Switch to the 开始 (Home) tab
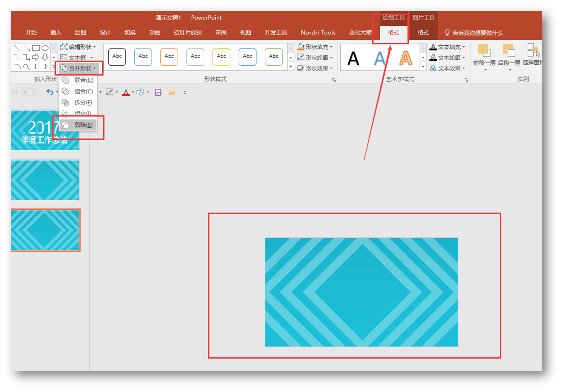This screenshot has height=392, width=563. 31,33
